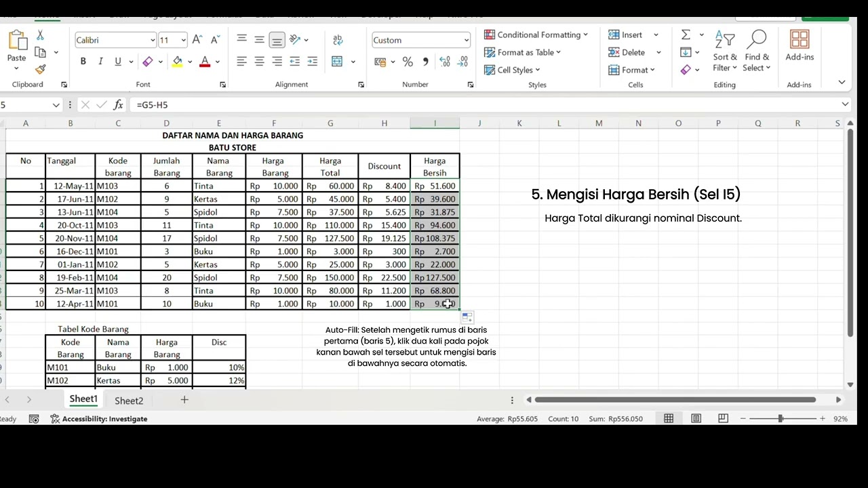This screenshot has height=488, width=868.
Task: Open Find & Select menu
Action: click(x=757, y=52)
